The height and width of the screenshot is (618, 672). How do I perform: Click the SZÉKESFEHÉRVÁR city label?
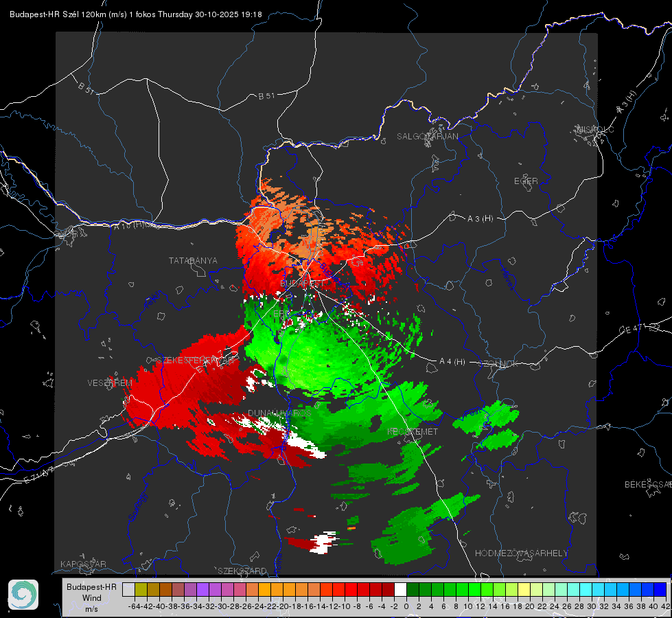pos(197,360)
